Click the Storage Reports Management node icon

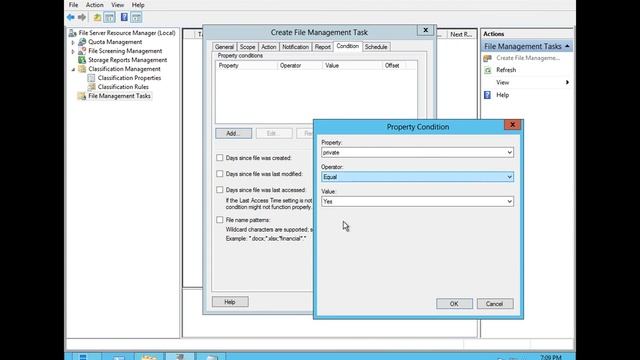point(82,60)
